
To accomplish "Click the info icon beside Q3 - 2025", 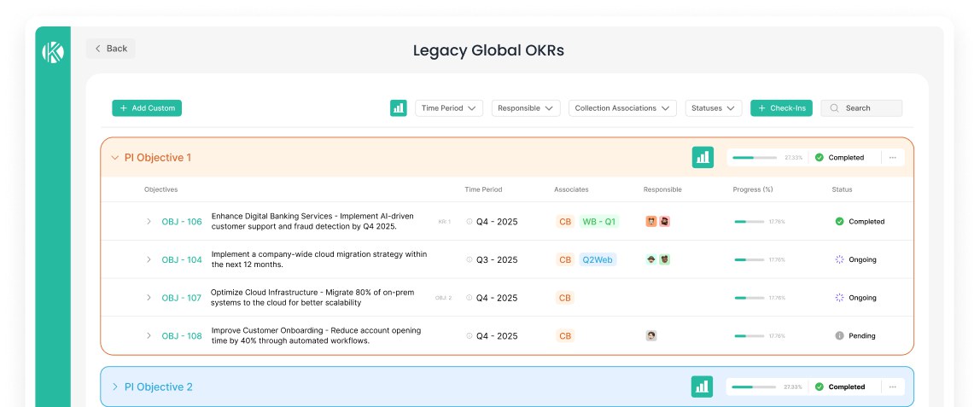I will tap(470, 259).
